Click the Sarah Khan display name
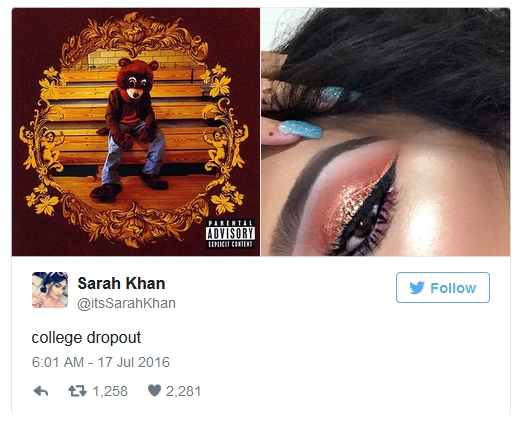 (x=121, y=283)
